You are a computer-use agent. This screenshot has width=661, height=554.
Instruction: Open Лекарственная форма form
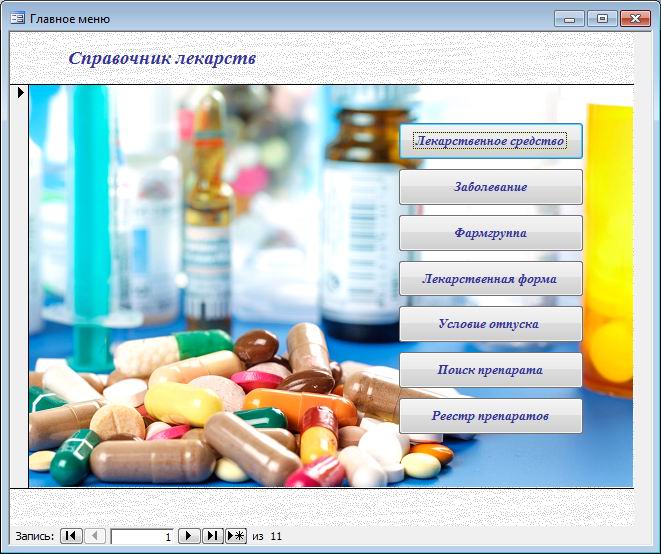[x=491, y=278]
